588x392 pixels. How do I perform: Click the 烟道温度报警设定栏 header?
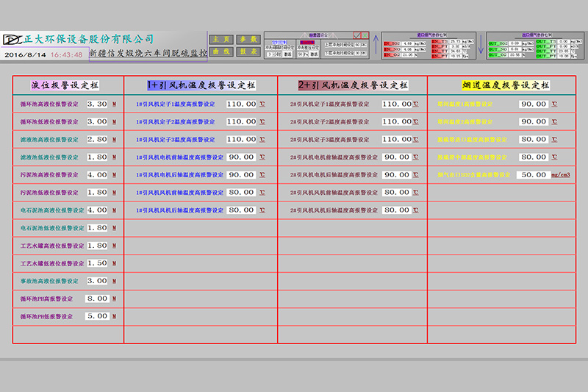point(506,85)
